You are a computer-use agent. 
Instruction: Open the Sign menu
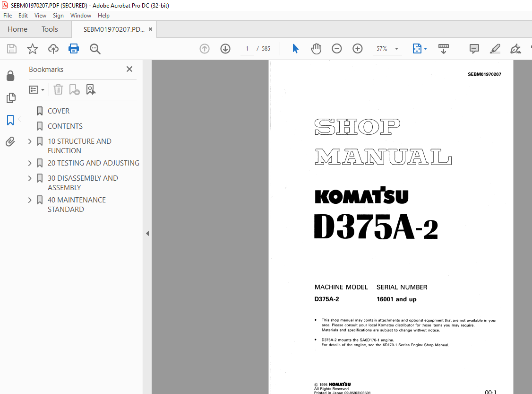click(x=58, y=16)
